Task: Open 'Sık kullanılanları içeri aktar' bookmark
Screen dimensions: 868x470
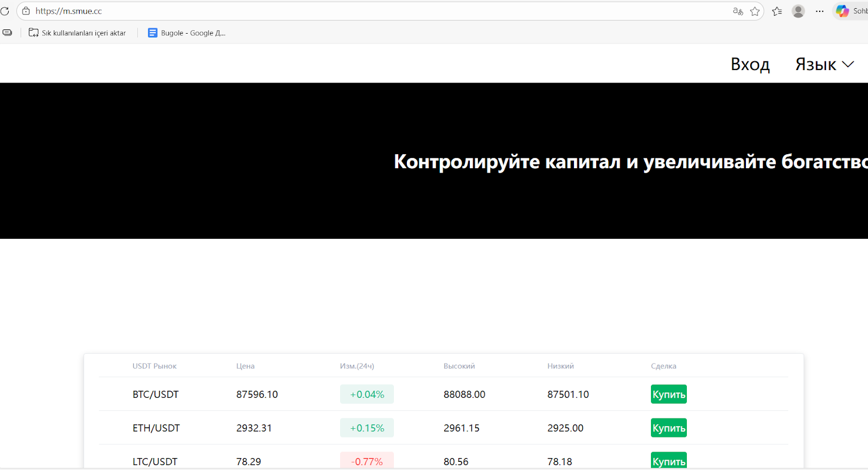Action: [77, 33]
